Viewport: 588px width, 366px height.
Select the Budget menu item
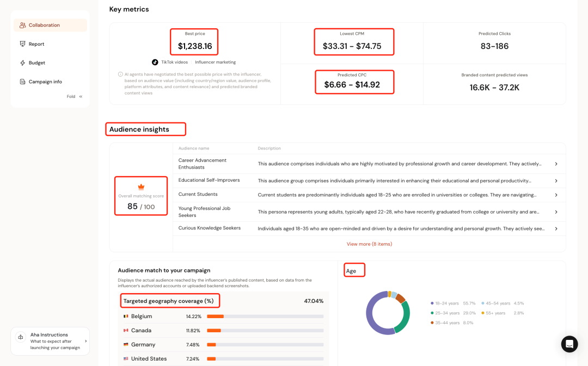[x=37, y=63]
